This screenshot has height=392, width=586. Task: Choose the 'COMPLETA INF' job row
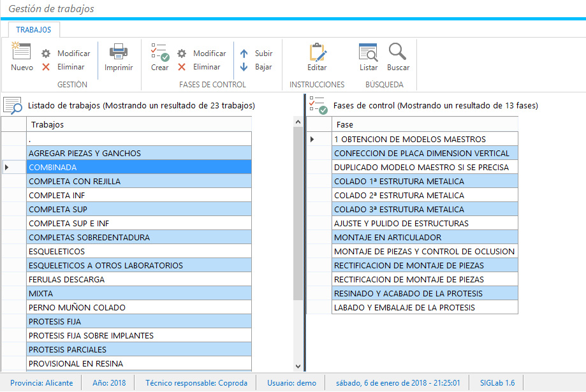[x=139, y=196]
